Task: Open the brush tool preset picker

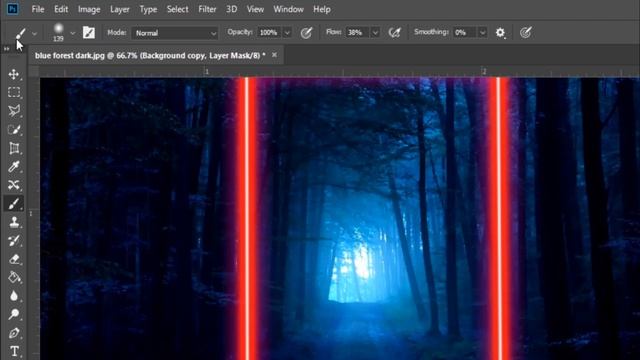Action: click(x=20, y=33)
